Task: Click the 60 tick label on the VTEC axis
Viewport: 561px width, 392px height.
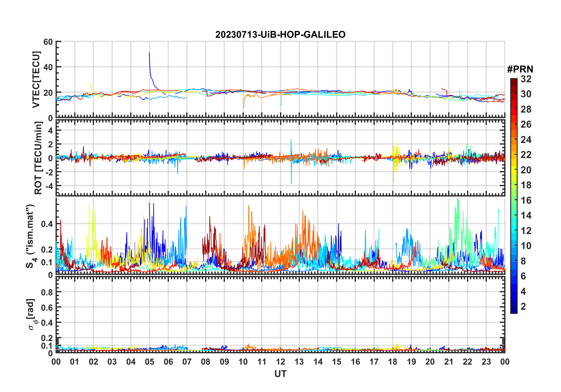Action: [48, 42]
